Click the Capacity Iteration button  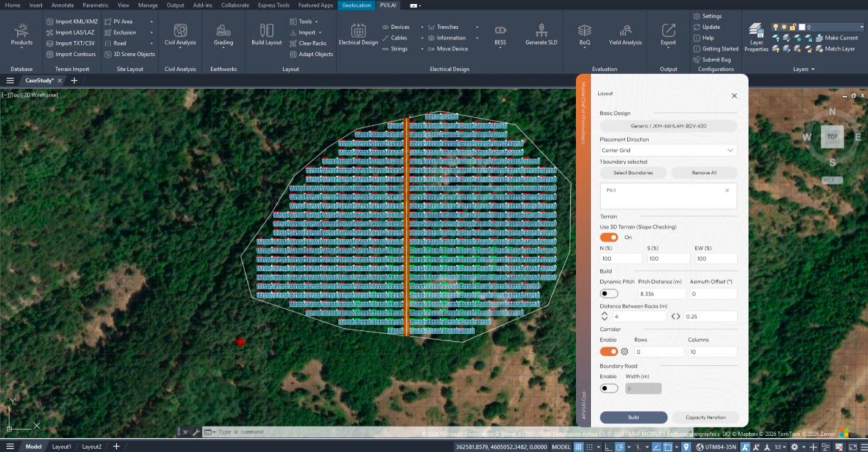pyautogui.click(x=705, y=417)
